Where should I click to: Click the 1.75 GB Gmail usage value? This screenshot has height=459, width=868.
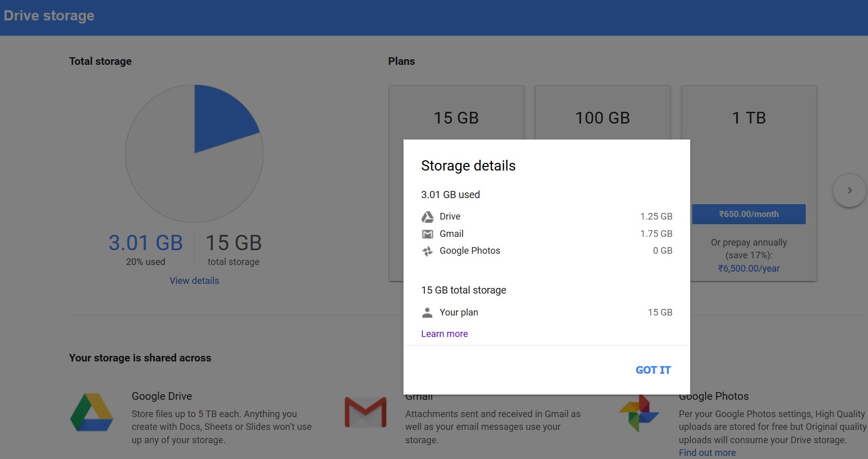click(656, 234)
